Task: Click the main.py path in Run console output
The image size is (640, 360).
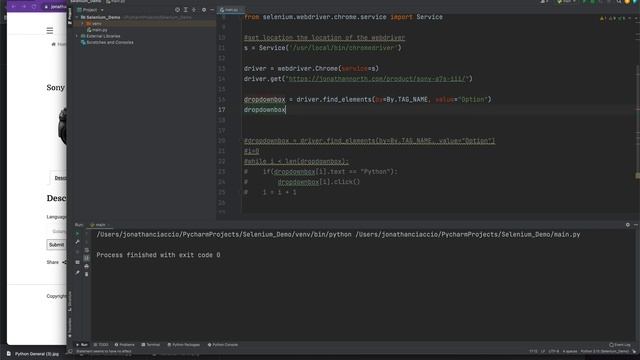Action: pyautogui.click(x=468, y=235)
